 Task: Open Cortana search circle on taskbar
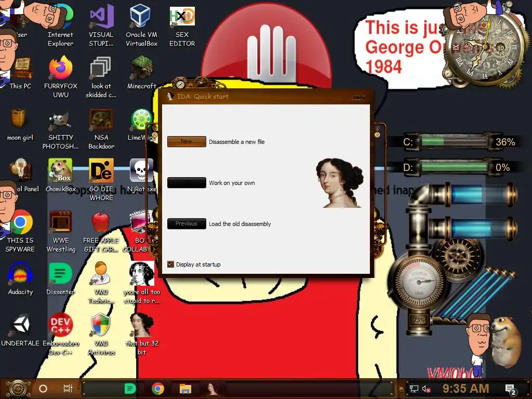43,389
